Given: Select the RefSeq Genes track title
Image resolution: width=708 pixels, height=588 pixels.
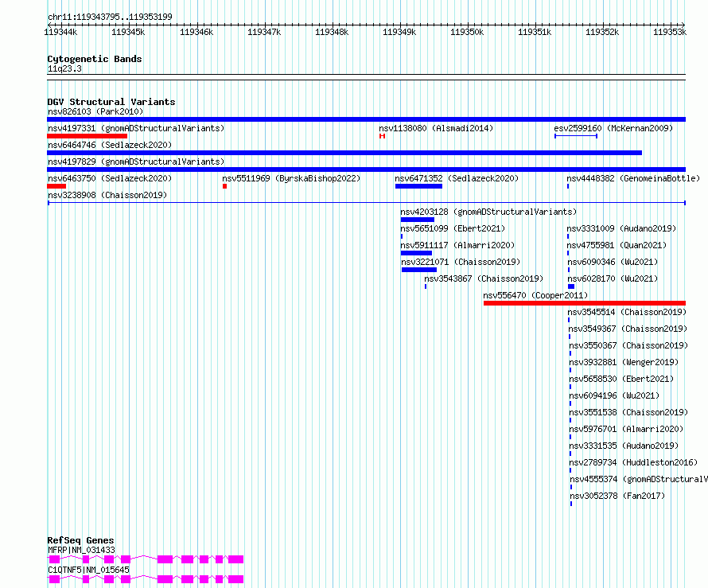Looking at the screenshot, I should (x=80, y=540).
